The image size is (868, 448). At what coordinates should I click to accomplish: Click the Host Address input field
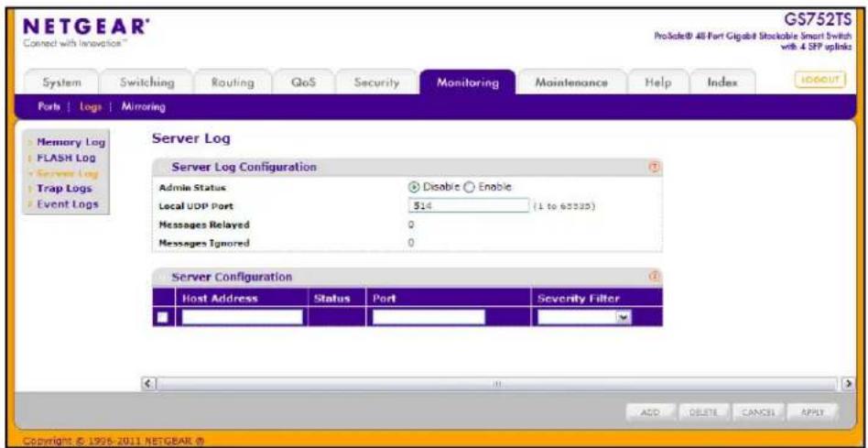click(242, 317)
